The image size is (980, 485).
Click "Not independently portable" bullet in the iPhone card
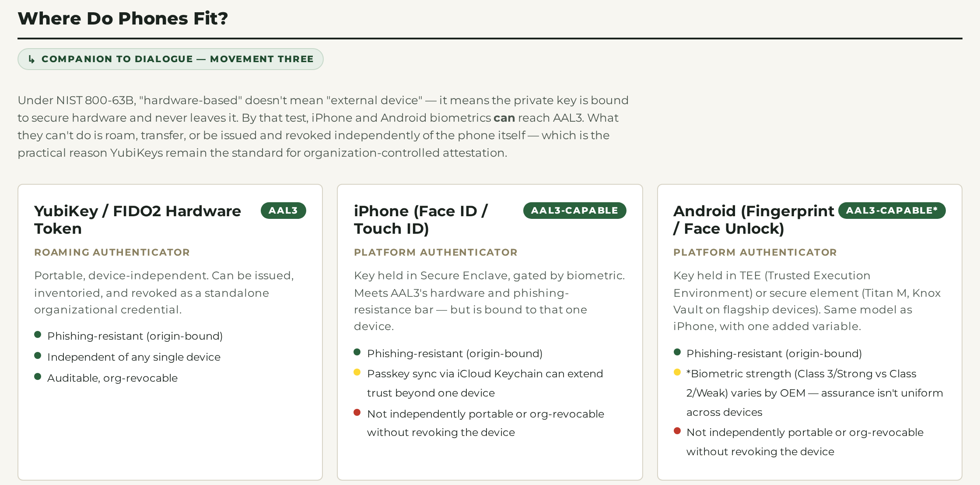click(x=486, y=423)
